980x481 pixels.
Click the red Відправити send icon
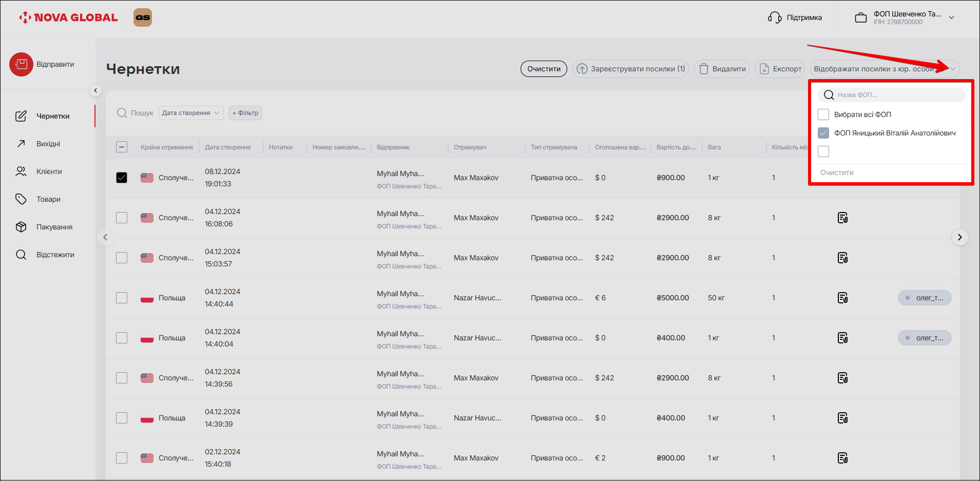(21, 64)
